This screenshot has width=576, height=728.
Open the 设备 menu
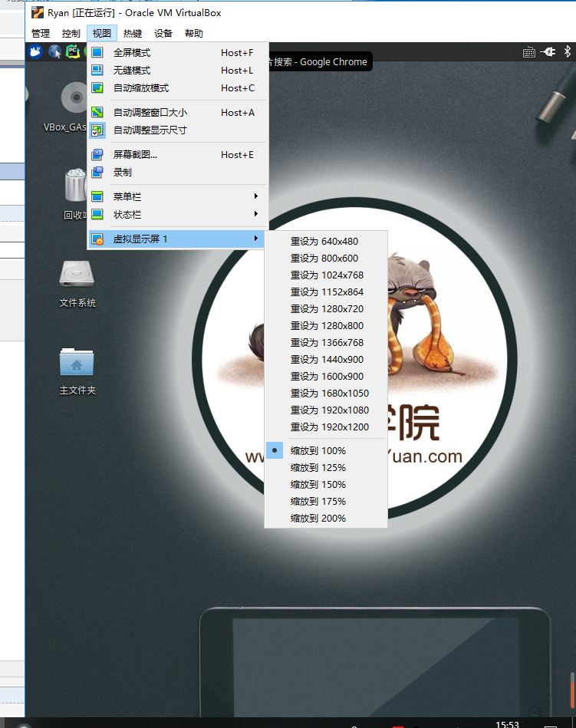pyautogui.click(x=163, y=34)
